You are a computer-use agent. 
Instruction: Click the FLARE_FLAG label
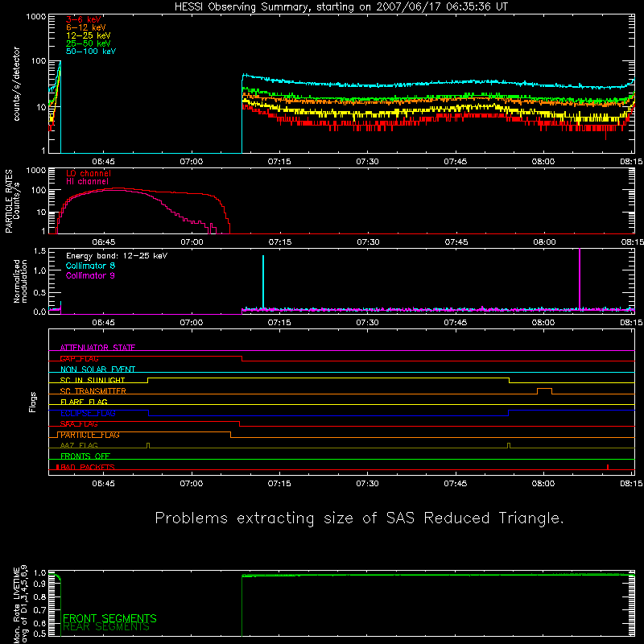coord(84,402)
